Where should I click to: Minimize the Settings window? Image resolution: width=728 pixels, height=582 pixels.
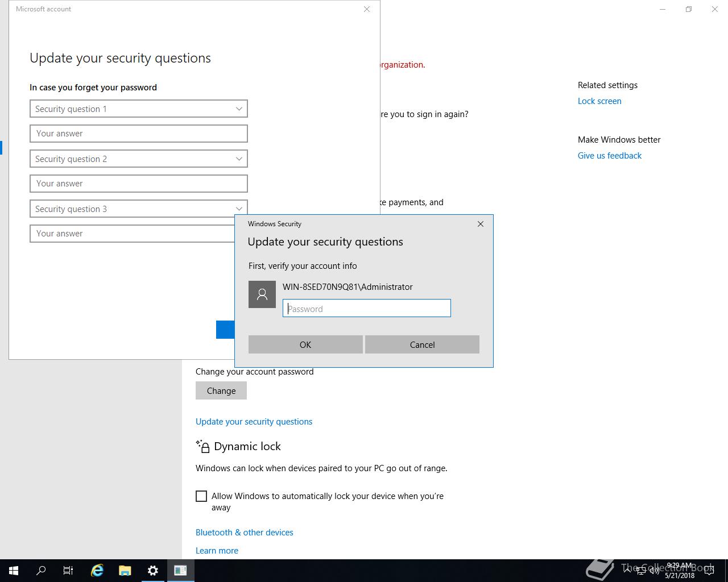click(663, 9)
